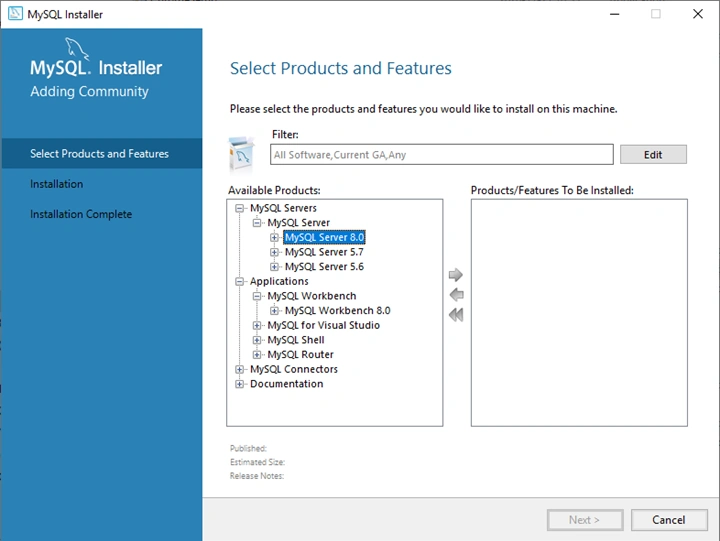Image resolution: width=720 pixels, height=541 pixels.
Task: Collapse the Applications tree node
Action: click(239, 282)
